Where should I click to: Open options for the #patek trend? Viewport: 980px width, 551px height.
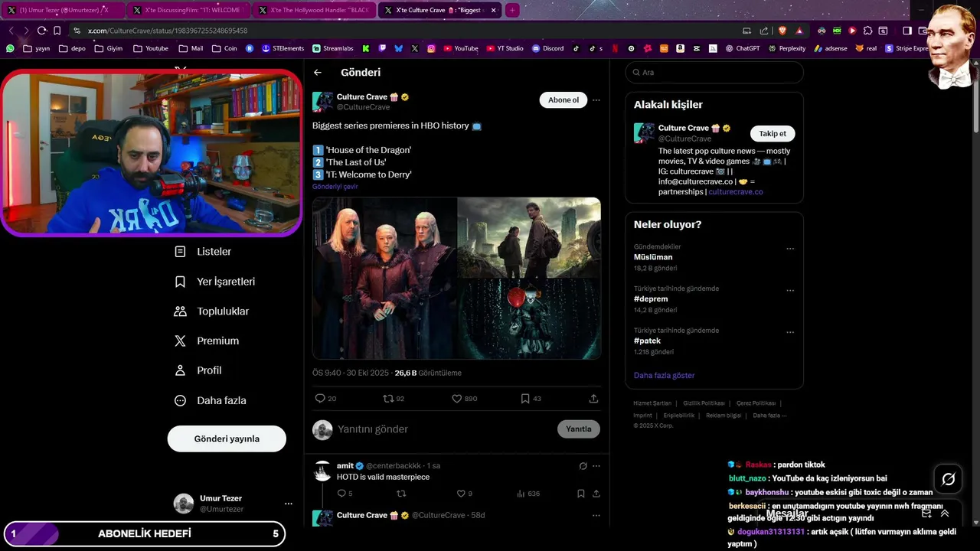(x=790, y=333)
